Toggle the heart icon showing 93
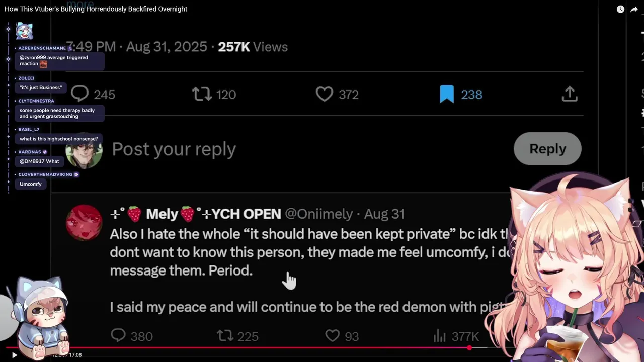Screen dimensions: 644x362 click(x=333, y=336)
